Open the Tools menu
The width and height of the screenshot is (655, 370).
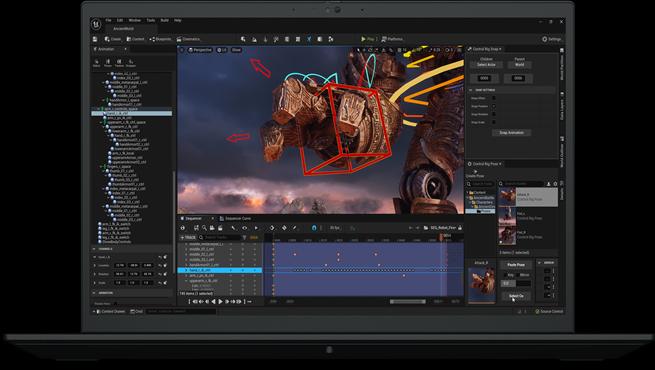151,20
